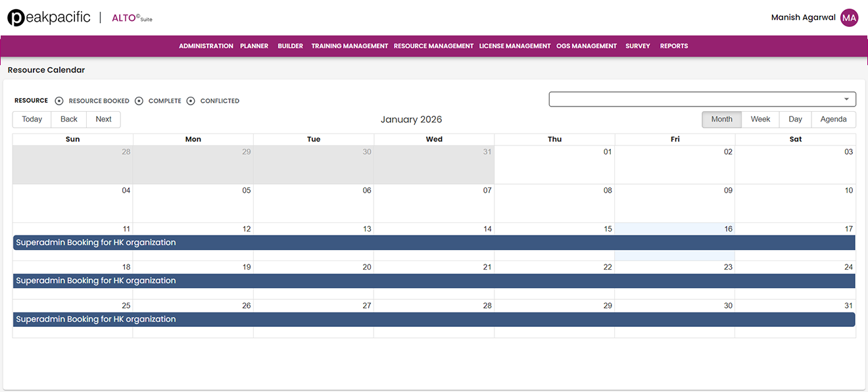Click the MA user avatar
This screenshot has height=392, width=868.
click(x=849, y=18)
